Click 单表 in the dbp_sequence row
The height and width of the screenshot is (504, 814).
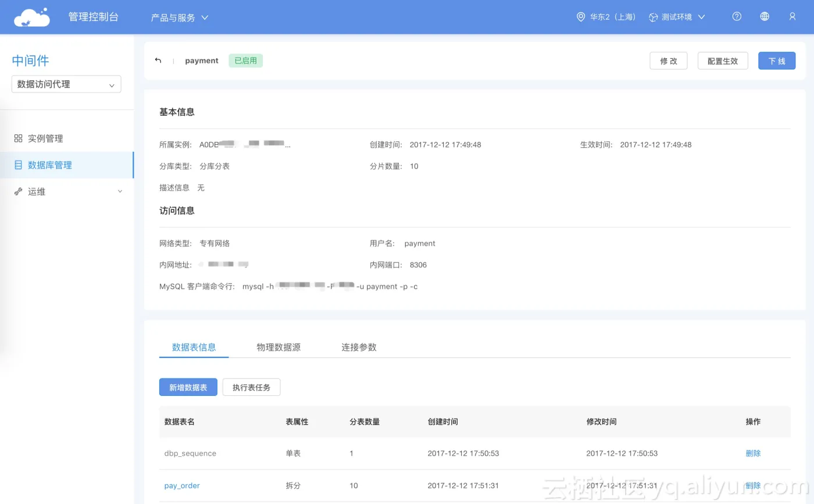(x=293, y=453)
